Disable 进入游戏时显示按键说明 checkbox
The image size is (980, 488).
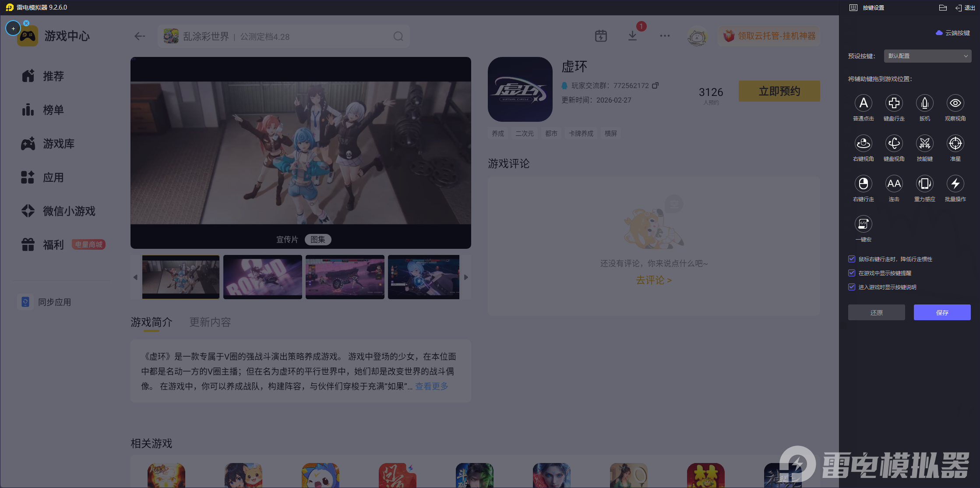pyautogui.click(x=852, y=287)
